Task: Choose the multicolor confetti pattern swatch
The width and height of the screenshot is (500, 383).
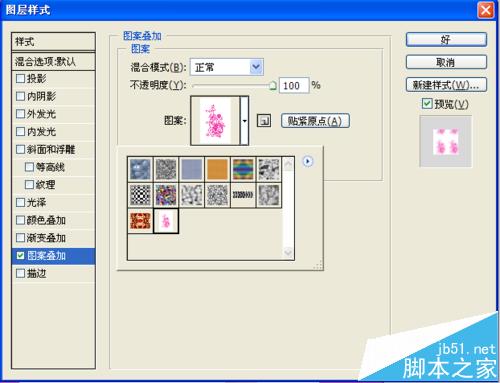Action: pos(166,195)
